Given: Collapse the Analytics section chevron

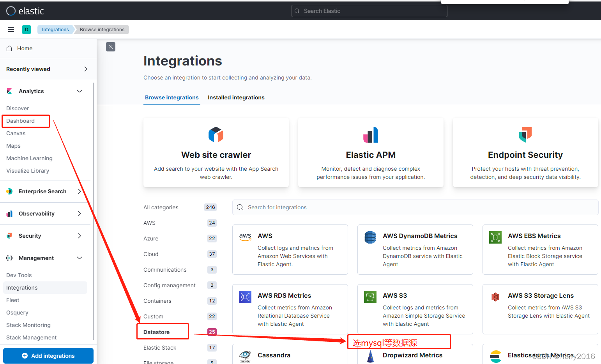Looking at the screenshot, I should (80, 91).
